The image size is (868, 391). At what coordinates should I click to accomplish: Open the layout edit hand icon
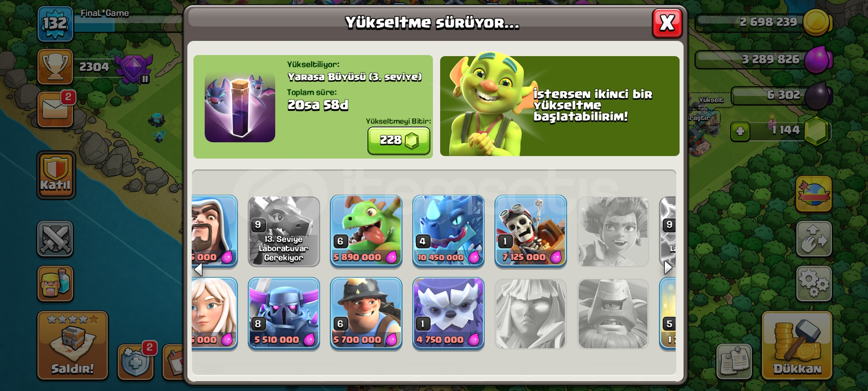[814, 239]
